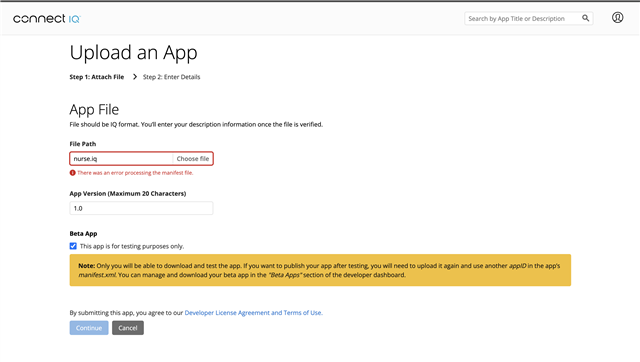This screenshot has height=362, width=640.
Task: Click the chevron arrow between steps
Action: coord(135,77)
